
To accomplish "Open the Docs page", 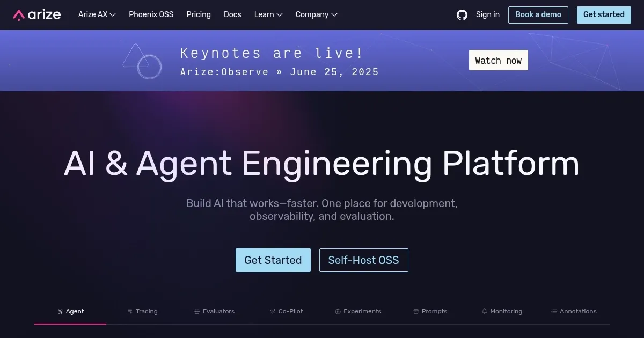I will [x=232, y=14].
